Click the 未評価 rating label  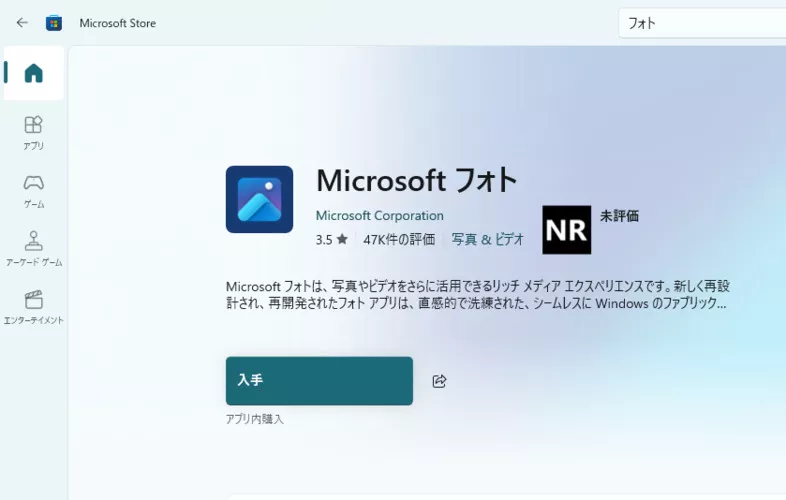point(619,216)
